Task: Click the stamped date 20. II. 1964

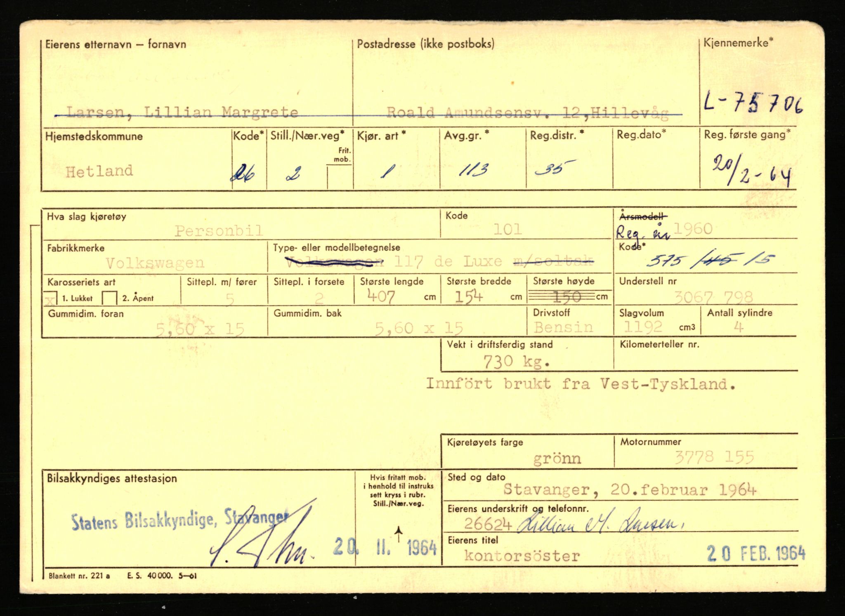Action: (x=385, y=547)
